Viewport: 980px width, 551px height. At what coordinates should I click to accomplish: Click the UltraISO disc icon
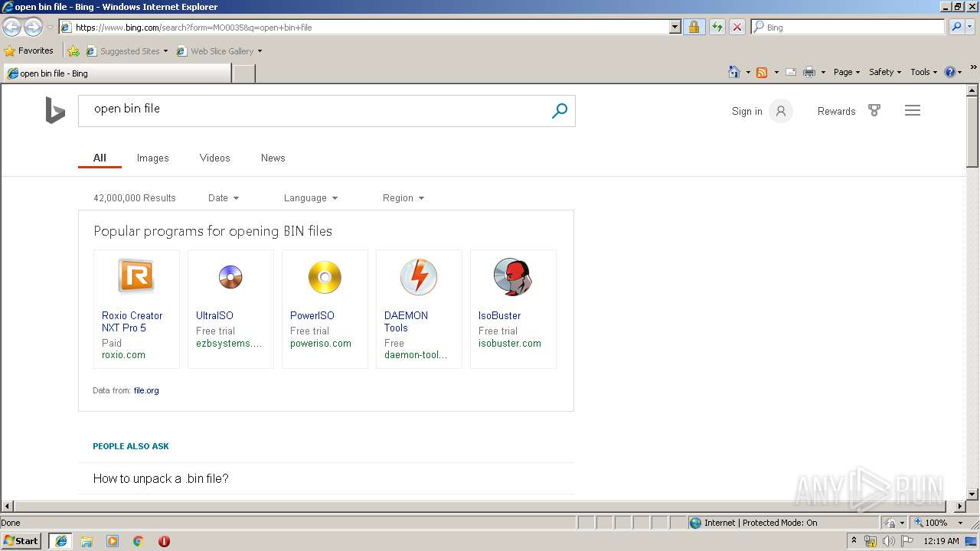pyautogui.click(x=230, y=276)
